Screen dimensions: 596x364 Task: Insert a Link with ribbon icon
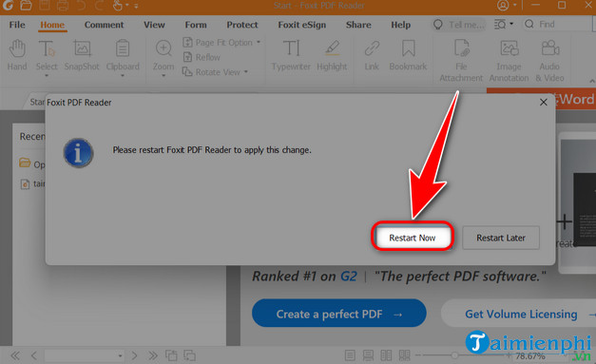(x=372, y=55)
